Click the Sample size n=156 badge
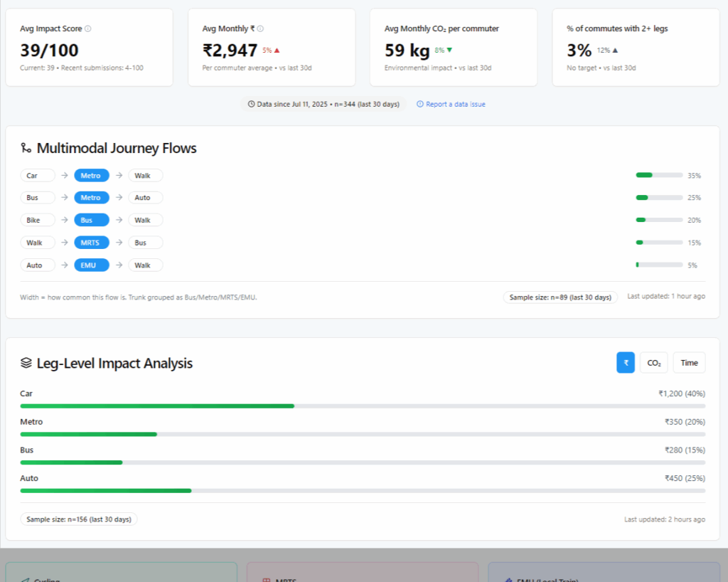This screenshot has width=728, height=582. point(79,519)
